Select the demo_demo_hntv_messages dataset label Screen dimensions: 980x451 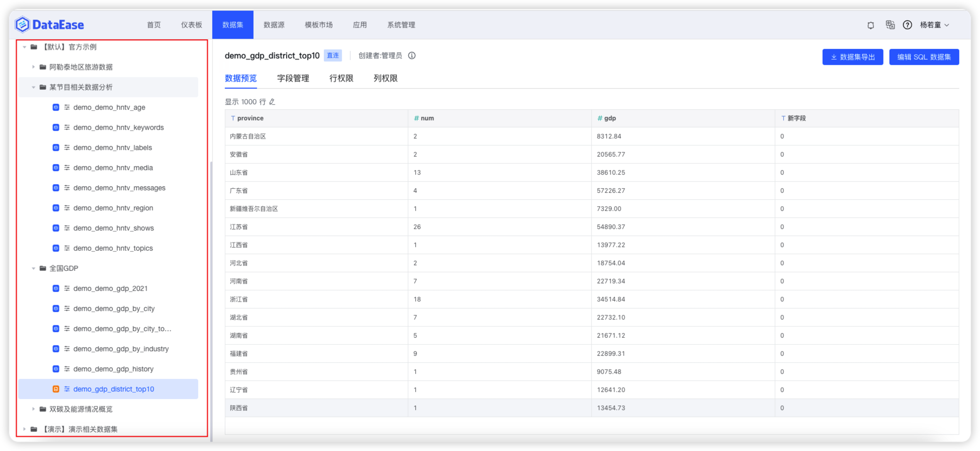click(119, 188)
